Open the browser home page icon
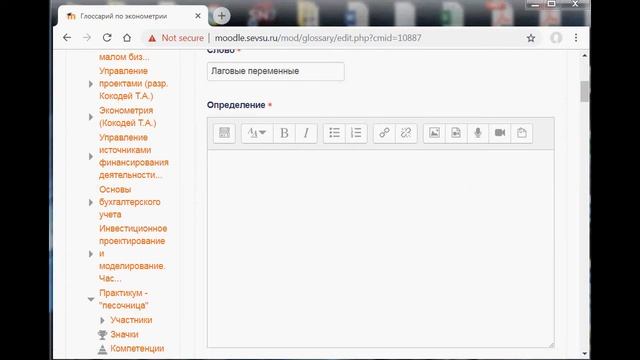 click(x=127, y=38)
